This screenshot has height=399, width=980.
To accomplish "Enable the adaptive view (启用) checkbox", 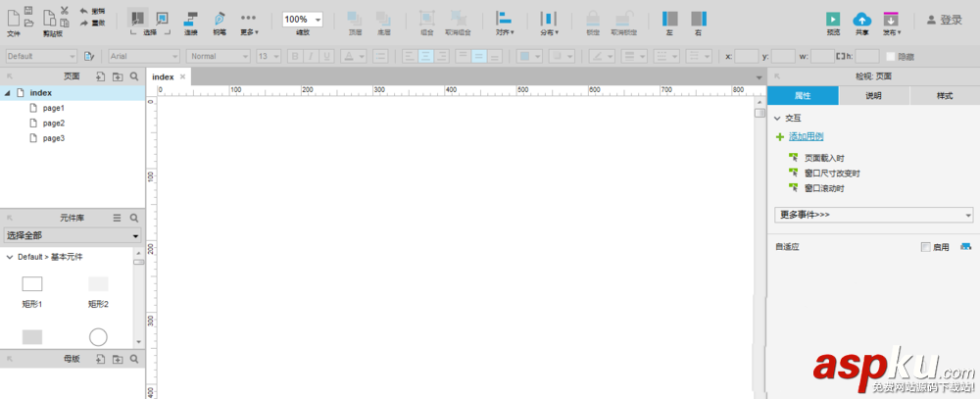I will click(x=926, y=247).
